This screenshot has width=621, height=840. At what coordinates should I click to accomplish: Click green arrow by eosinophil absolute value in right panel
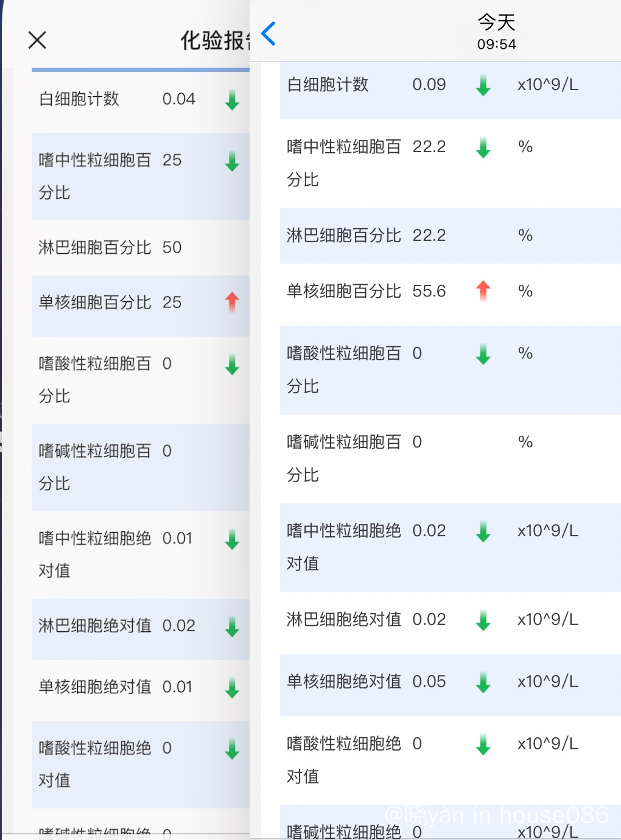click(x=483, y=745)
